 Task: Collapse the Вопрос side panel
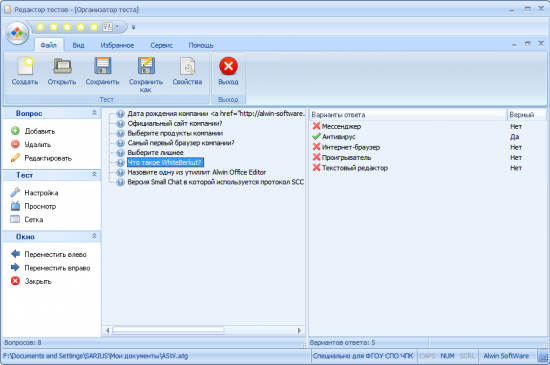pyautogui.click(x=94, y=113)
